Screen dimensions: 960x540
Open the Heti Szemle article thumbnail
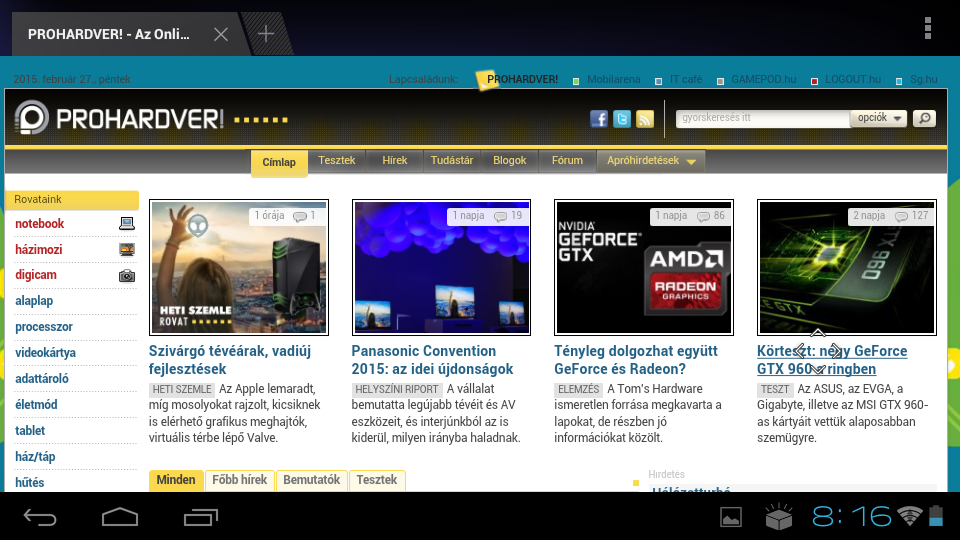coord(239,268)
